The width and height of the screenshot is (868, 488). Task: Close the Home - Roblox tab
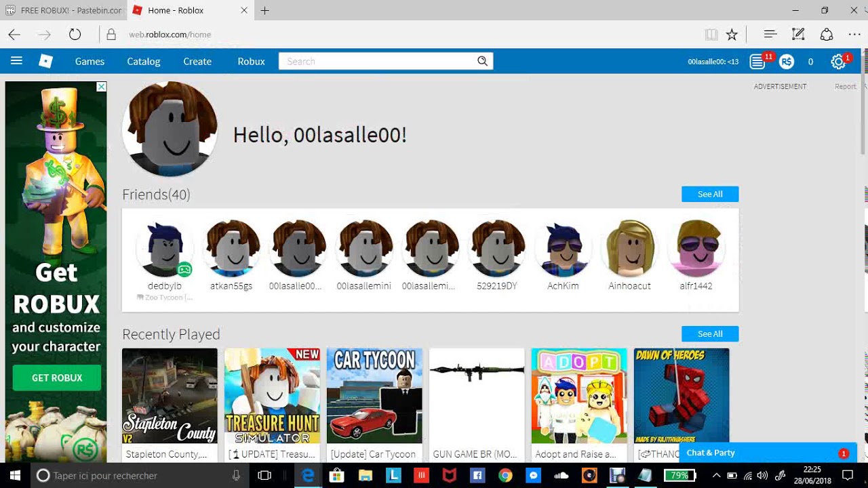tap(244, 10)
